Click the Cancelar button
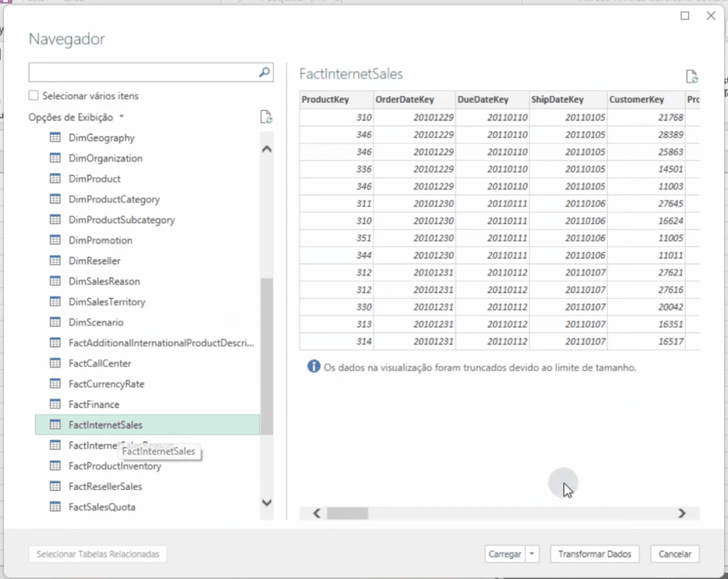This screenshot has height=579, width=728. (x=675, y=554)
